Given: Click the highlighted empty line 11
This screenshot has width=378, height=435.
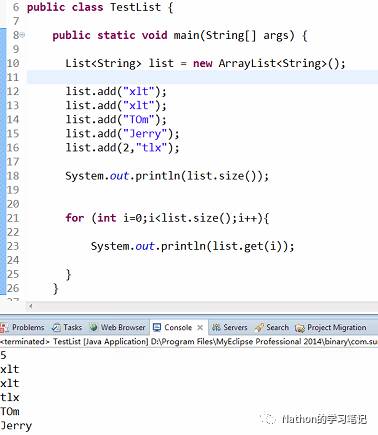Looking at the screenshot, I should pyautogui.click(x=202, y=77).
